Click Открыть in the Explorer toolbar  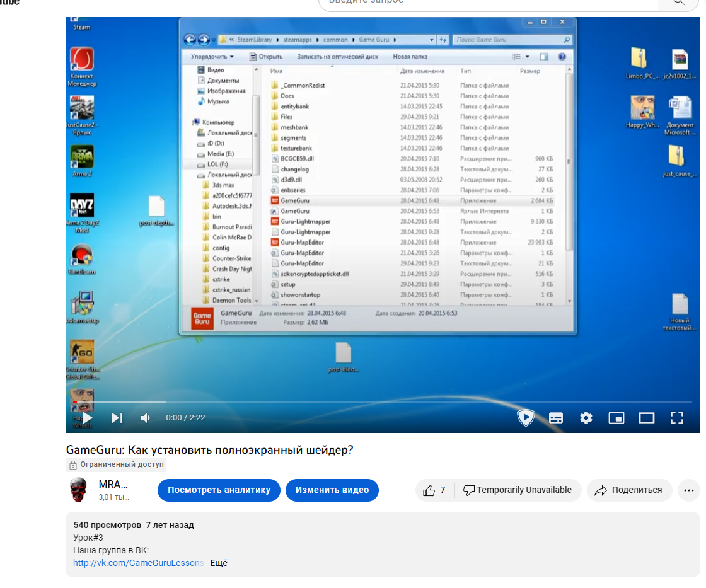(x=266, y=57)
